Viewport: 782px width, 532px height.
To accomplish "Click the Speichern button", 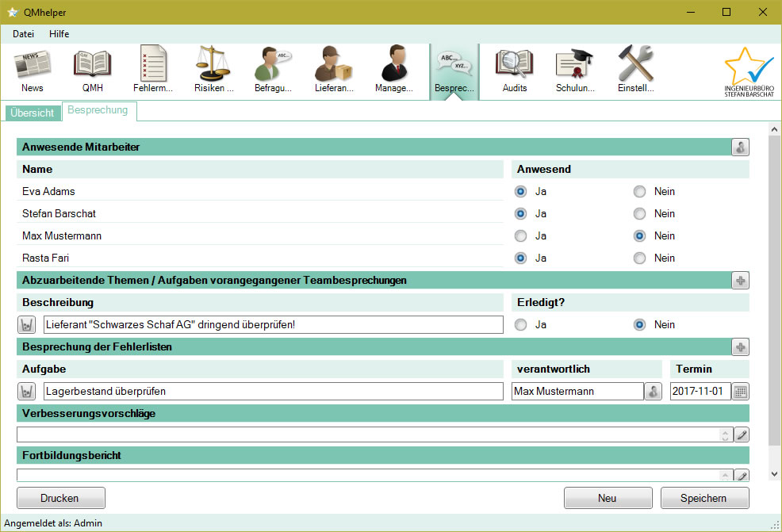I will (704, 498).
